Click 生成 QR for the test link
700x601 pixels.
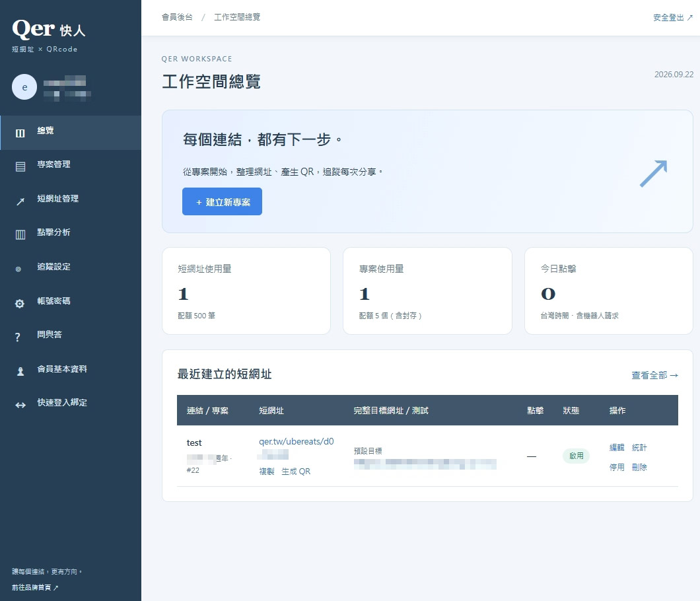pos(296,471)
